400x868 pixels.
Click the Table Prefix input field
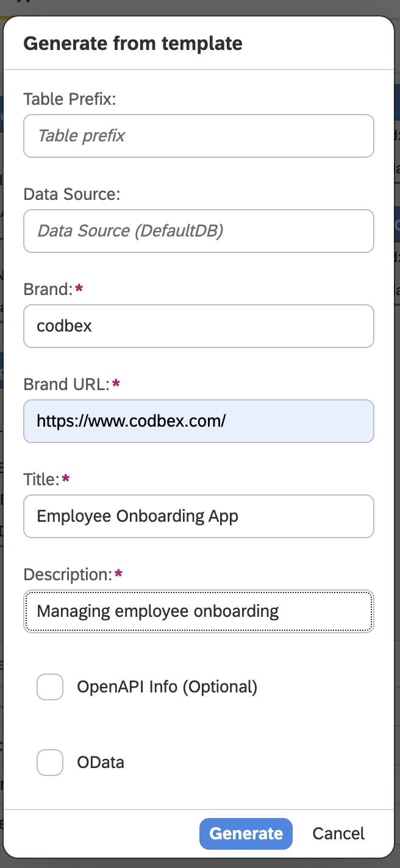click(x=199, y=136)
